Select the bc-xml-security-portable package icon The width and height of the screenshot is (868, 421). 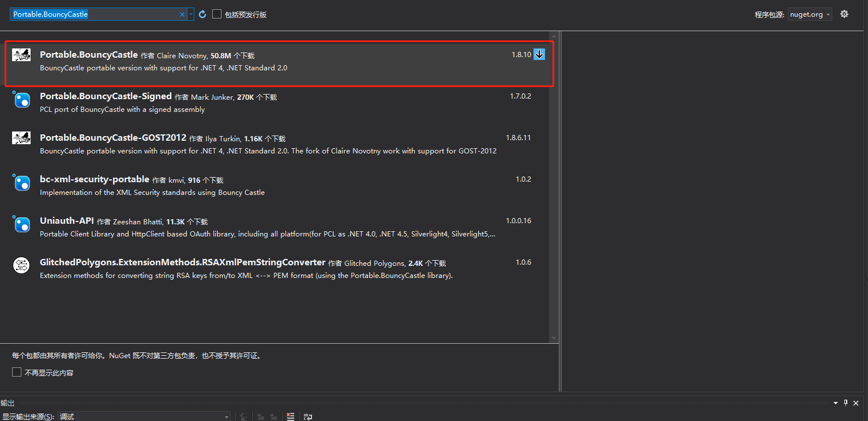[x=21, y=183]
